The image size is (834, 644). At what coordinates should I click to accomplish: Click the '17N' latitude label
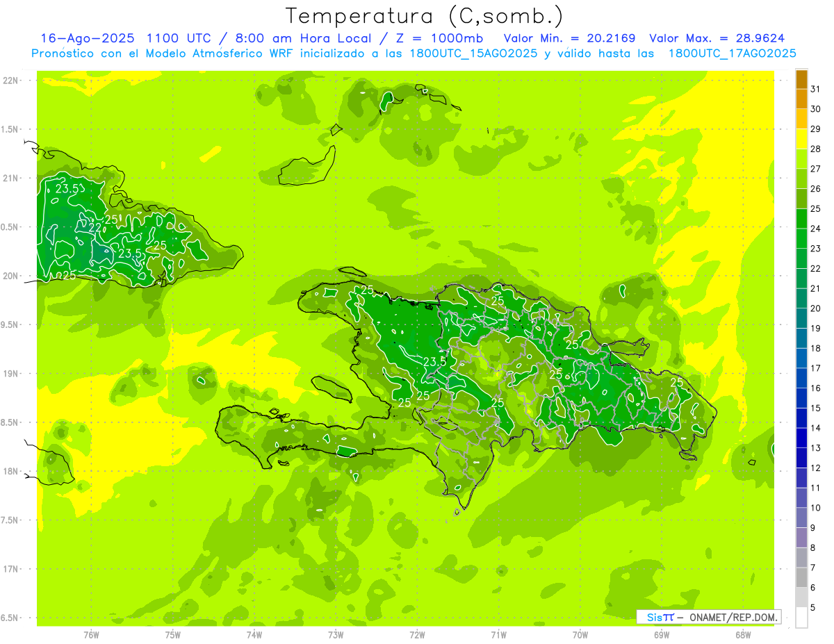(x=10, y=570)
